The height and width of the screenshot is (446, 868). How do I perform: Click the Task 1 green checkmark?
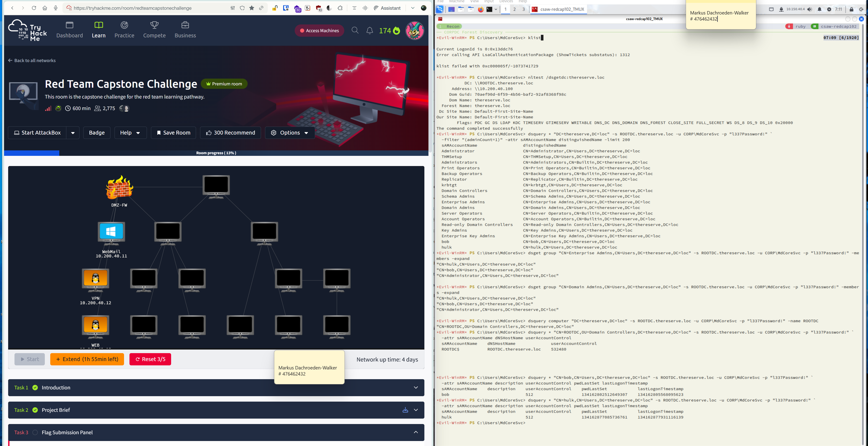click(35, 388)
